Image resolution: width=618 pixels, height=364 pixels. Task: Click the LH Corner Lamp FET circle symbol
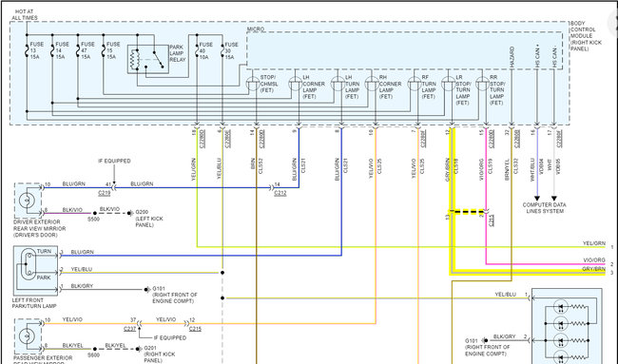(x=295, y=84)
